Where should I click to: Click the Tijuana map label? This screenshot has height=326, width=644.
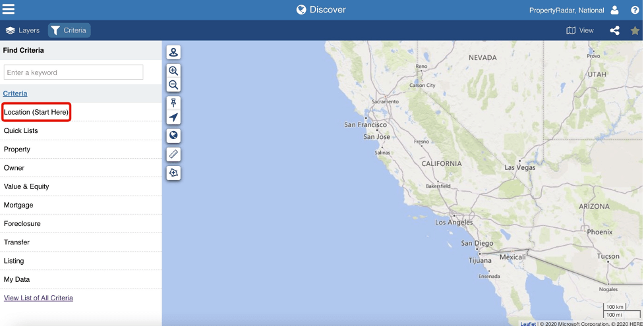[480, 260]
